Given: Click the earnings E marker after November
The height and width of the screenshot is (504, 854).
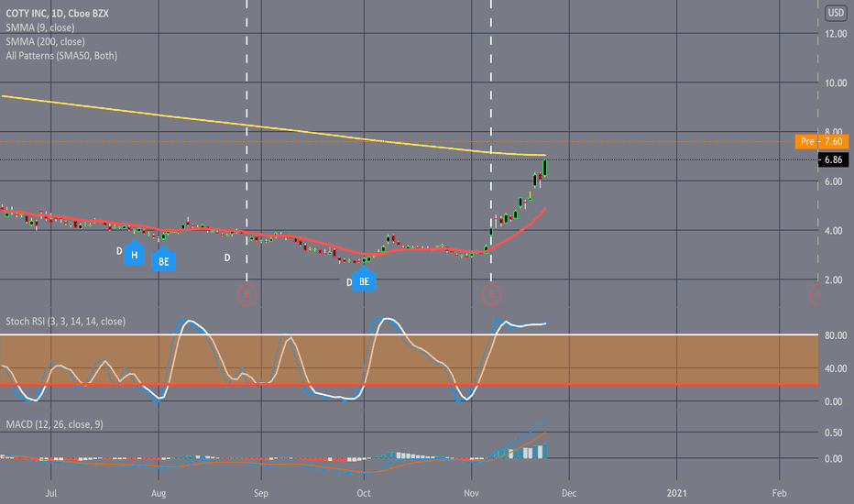Looking at the screenshot, I should [x=491, y=295].
